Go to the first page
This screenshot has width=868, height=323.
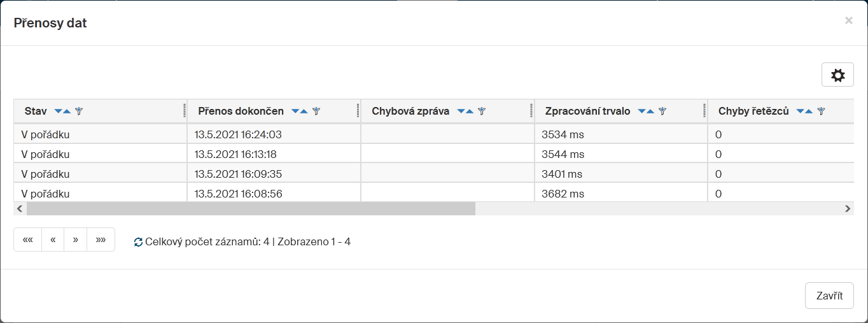(x=27, y=240)
